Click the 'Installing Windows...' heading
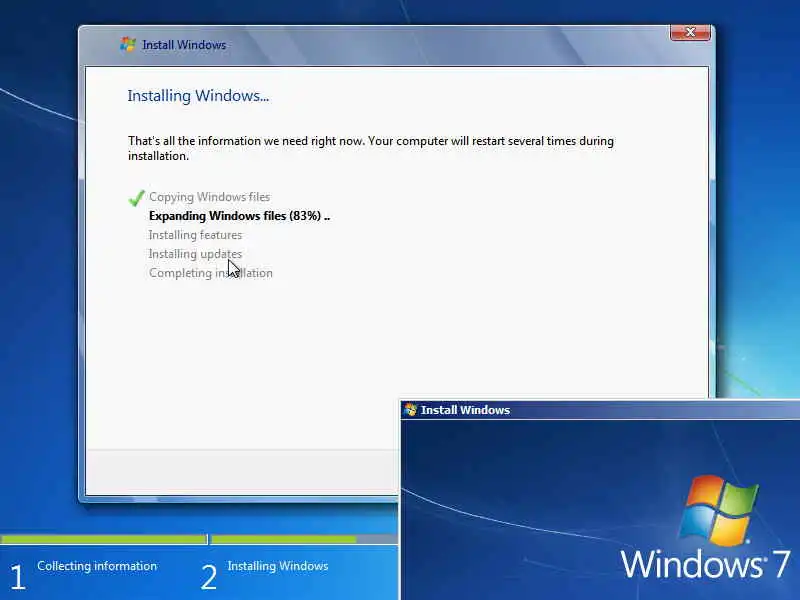 (198, 95)
